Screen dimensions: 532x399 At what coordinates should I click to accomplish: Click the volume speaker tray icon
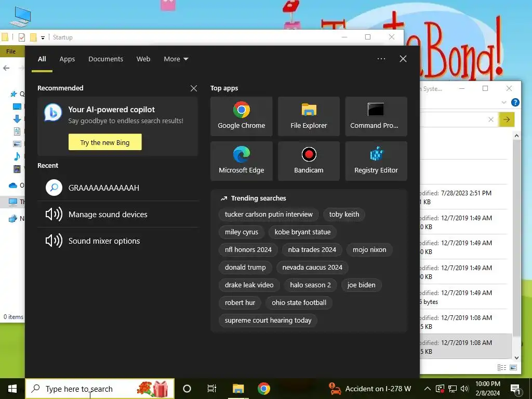465,389
